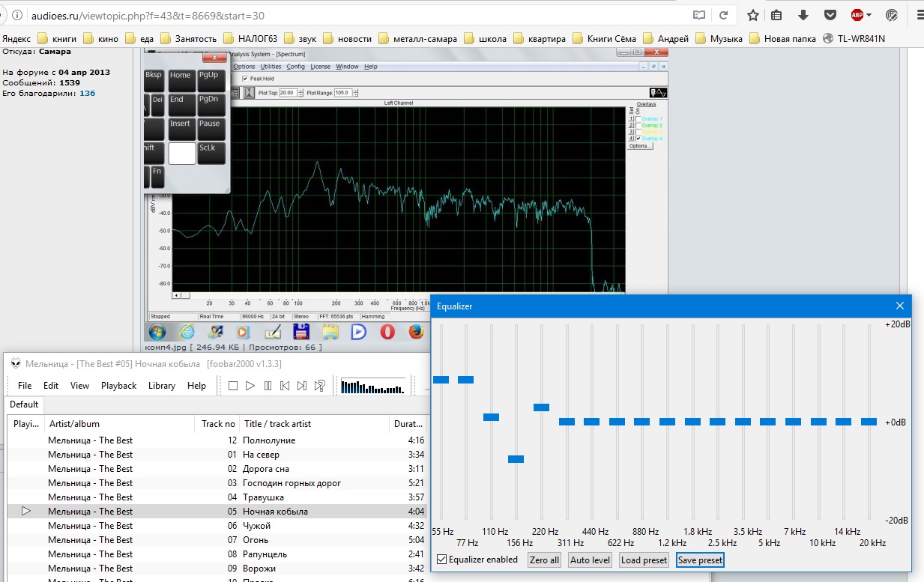Reload the page in the address bar
924x582 pixels.
coord(723,15)
